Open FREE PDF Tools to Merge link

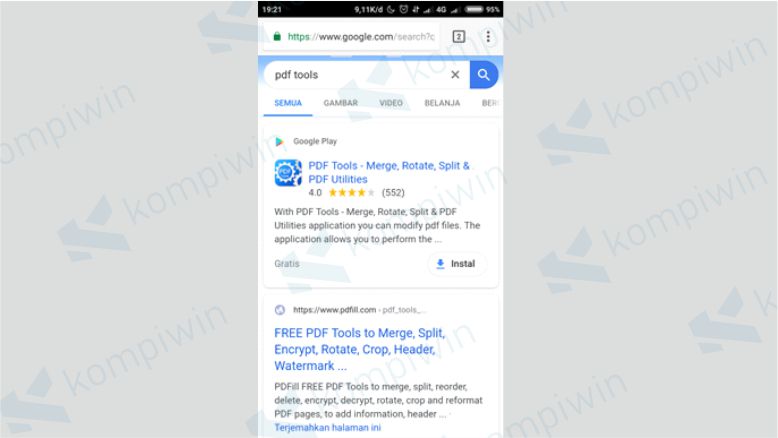click(x=360, y=349)
